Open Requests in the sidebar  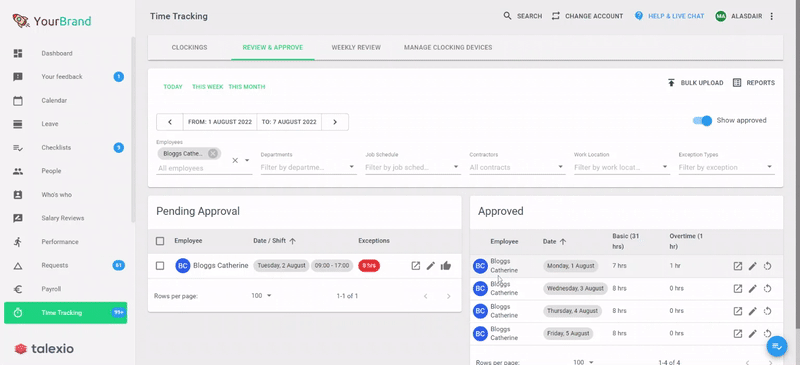(55, 265)
